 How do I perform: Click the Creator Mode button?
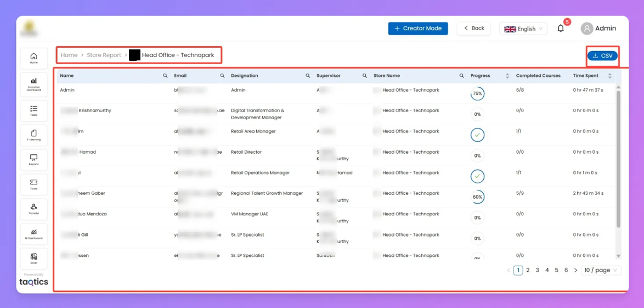click(417, 29)
